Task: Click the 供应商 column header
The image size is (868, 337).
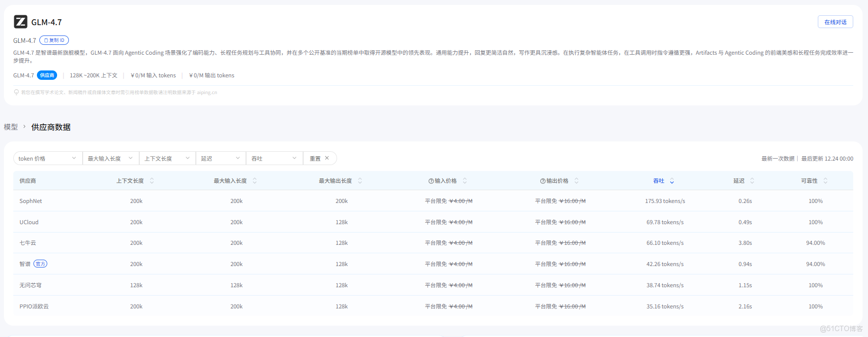Action: point(28,181)
